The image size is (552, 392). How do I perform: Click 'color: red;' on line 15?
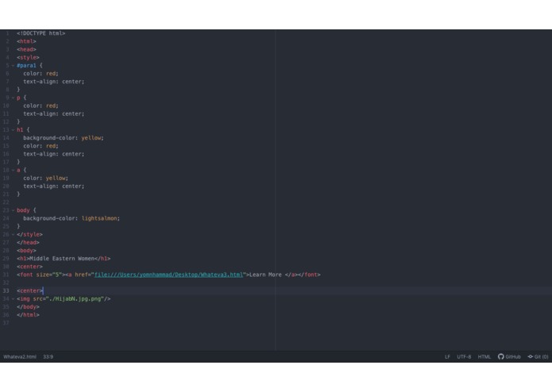pos(41,146)
